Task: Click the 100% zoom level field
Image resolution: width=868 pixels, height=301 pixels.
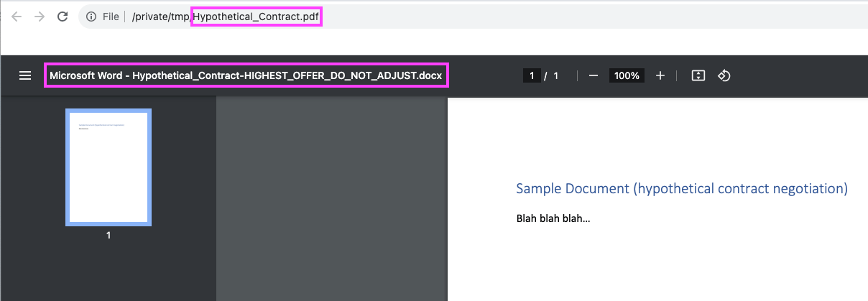Action: tap(627, 75)
